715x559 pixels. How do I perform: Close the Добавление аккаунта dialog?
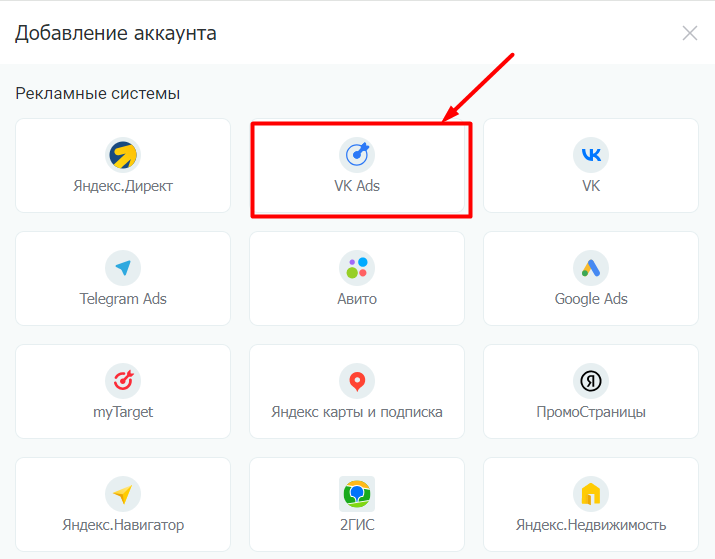point(689,33)
